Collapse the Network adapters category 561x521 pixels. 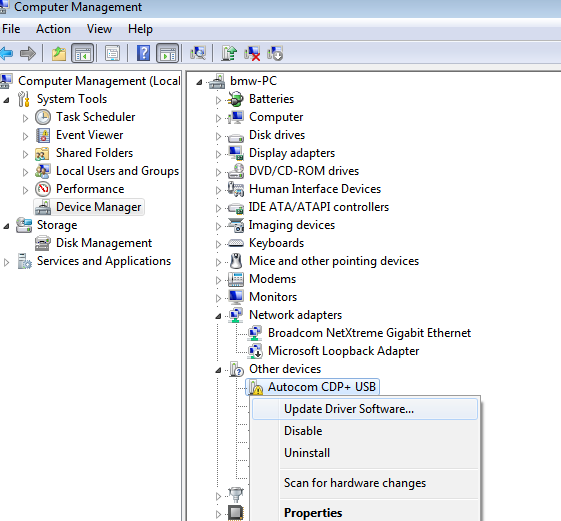pos(218,316)
